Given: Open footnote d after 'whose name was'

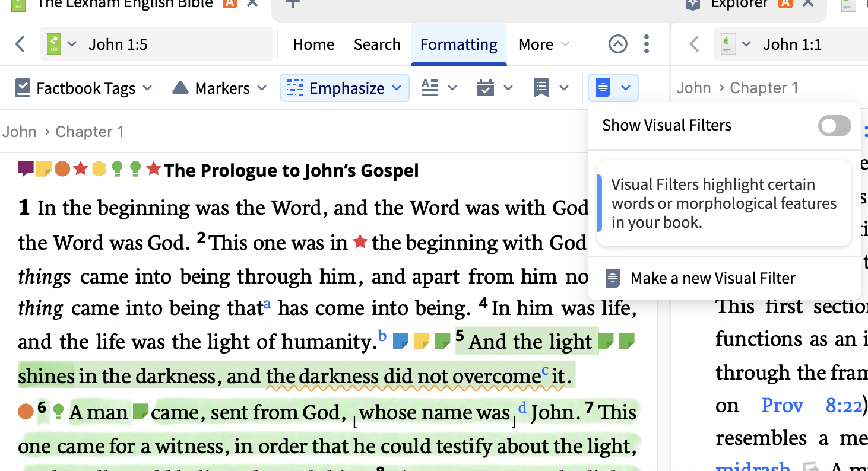Looking at the screenshot, I should [522, 407].
